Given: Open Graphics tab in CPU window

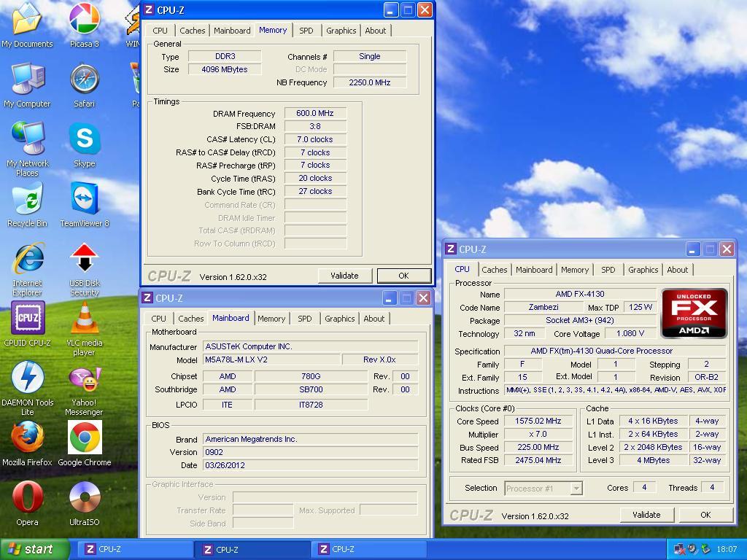Looking at the screenshot, I should coord(643,270).
